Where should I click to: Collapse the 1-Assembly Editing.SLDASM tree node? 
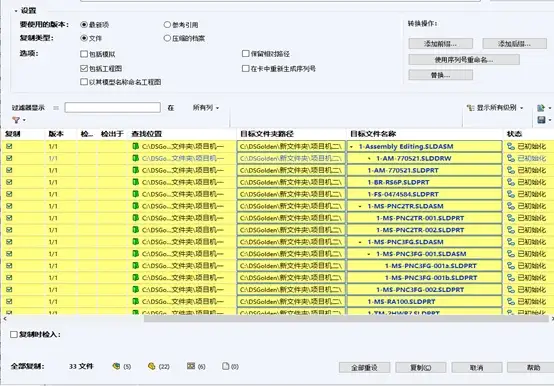click(352, 147)
